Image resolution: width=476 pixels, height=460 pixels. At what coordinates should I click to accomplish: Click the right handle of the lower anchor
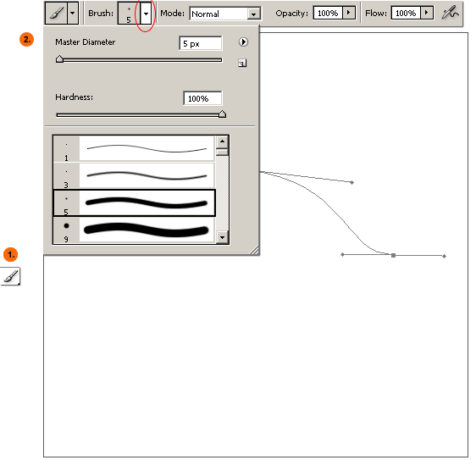(x=444, y=257)
